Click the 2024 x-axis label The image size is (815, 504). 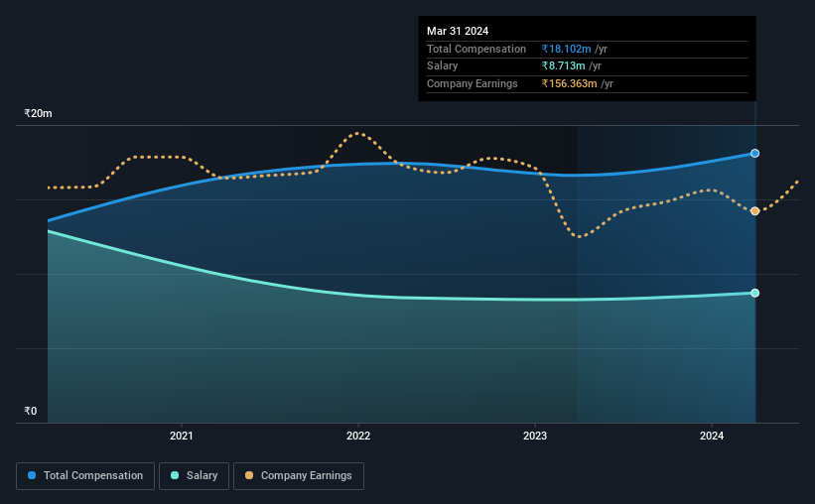[712, 436]
